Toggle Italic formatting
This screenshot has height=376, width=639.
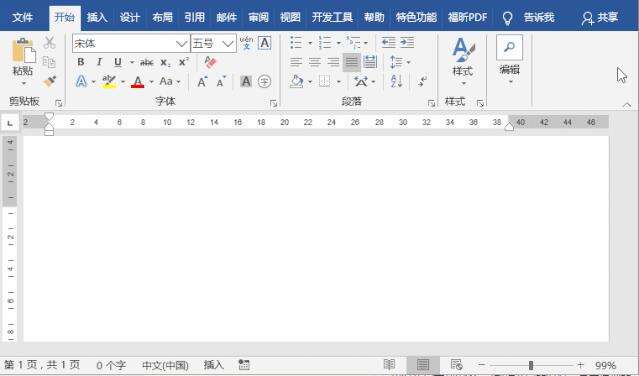(99, 62)
